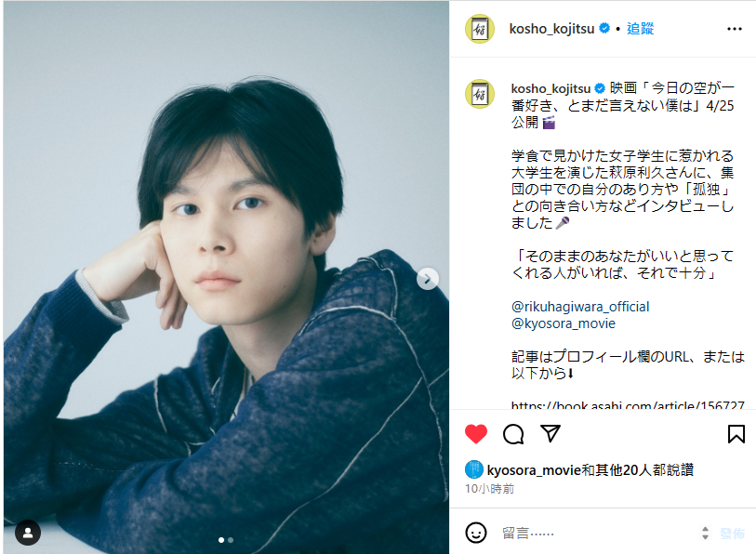This screenshot has width=756, height=554.
Task: Adjust comment box stepper arrows
Action: 706,533
